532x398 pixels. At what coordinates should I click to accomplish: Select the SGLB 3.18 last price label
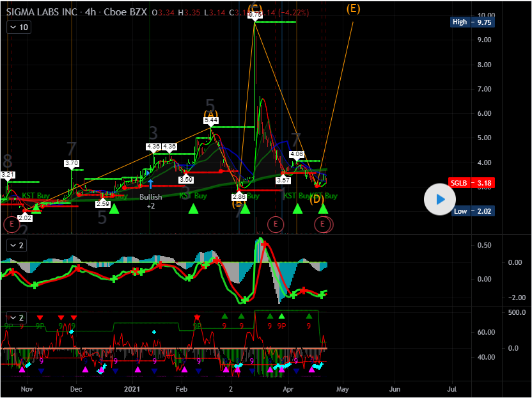tap(471, 183)
